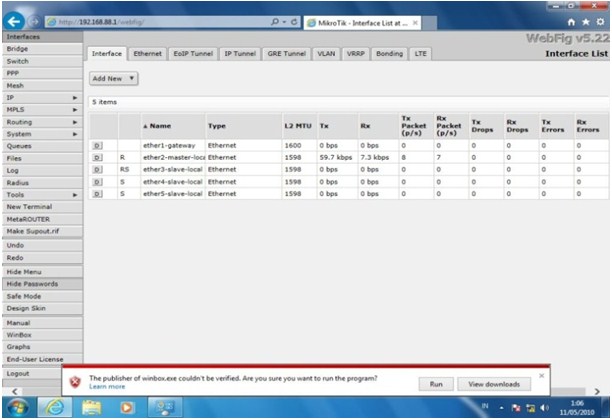The image size is (612, 419).
Task: Switch to the VRRP tab
Action: (x=356, y=54)
